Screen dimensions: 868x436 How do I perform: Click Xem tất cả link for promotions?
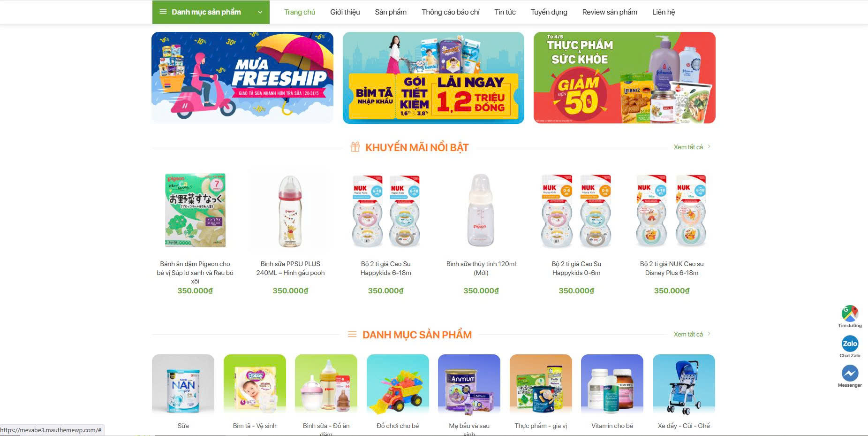[688, 147]
